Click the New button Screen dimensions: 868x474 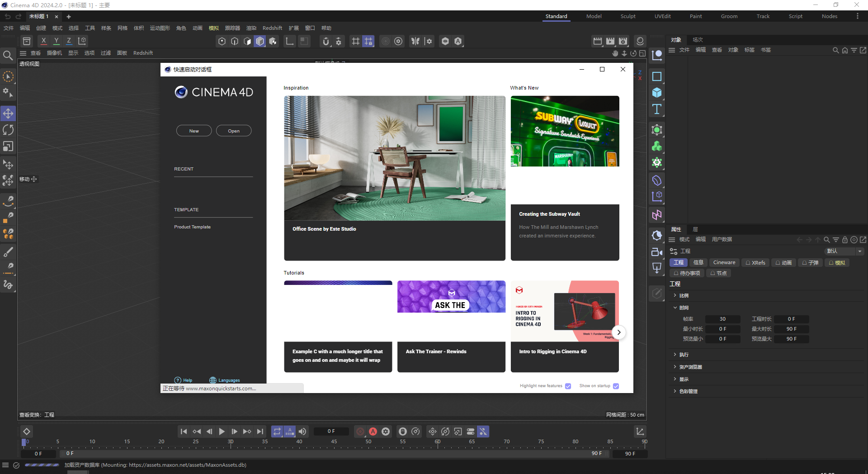coord(194,131)
